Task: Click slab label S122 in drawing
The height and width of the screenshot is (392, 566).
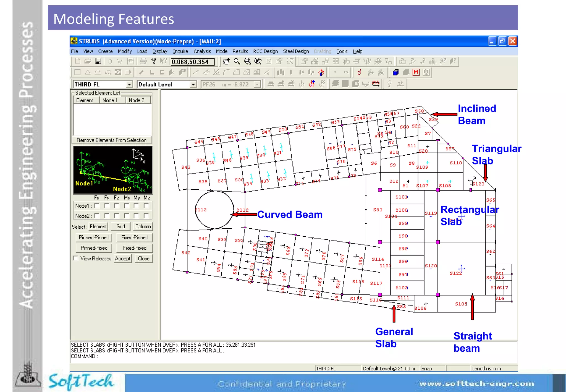Action: click(x=455, y=273)
